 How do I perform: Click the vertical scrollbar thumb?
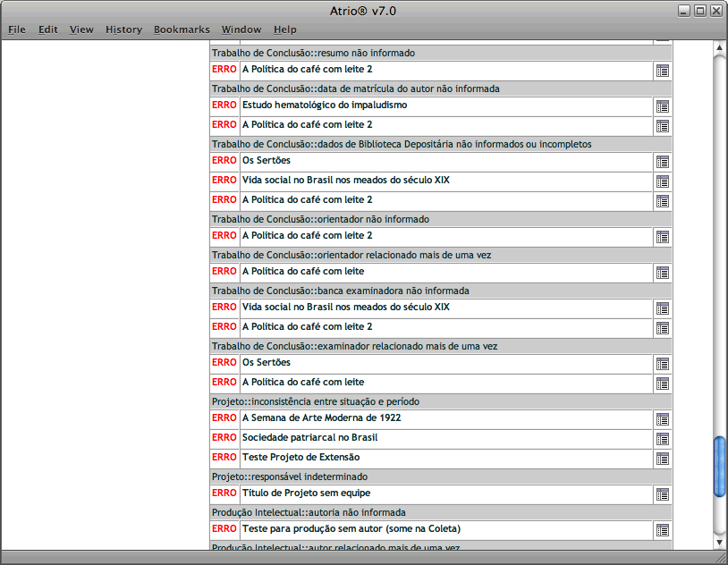(719, 465)
